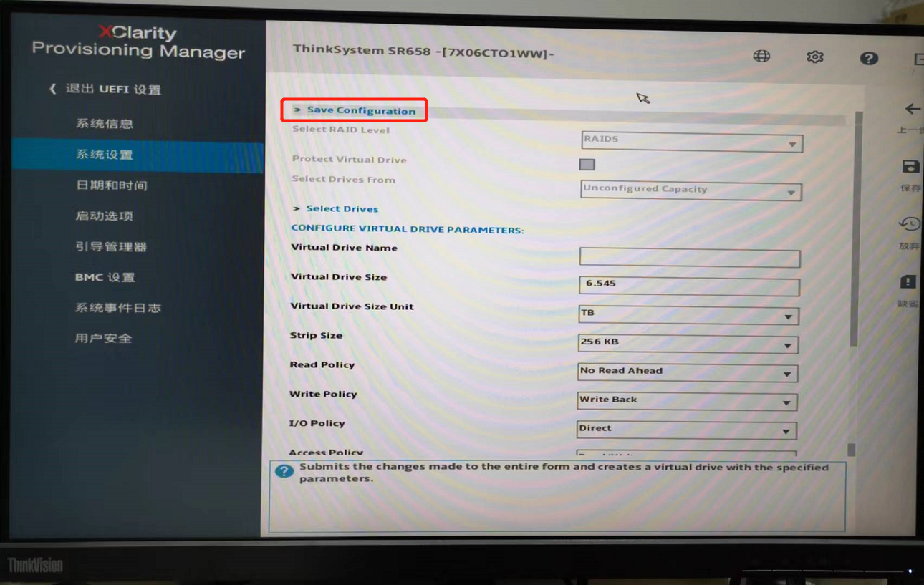924x585 pixels.
Task: Select 用户安全 in the sidebar
Action: tap(104, 339)
